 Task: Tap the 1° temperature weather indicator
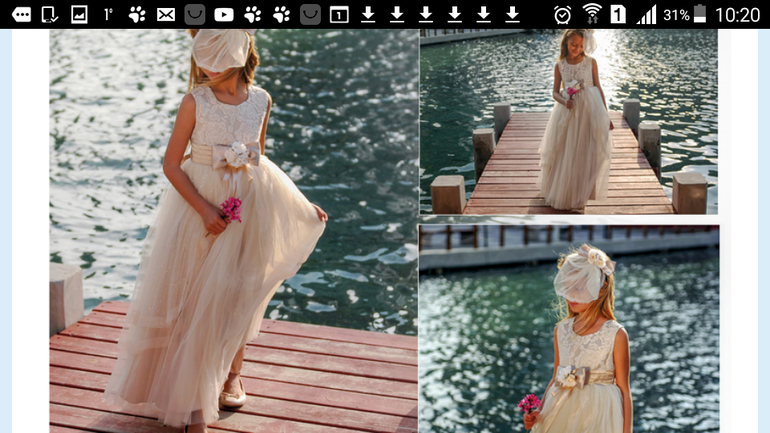[108, 14]
